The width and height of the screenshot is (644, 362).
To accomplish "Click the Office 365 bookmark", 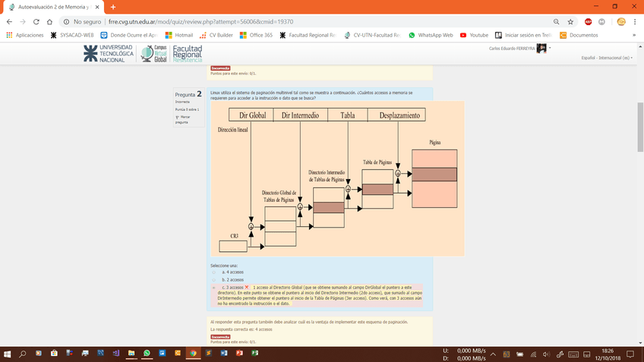I will click(x=255, y=35).
